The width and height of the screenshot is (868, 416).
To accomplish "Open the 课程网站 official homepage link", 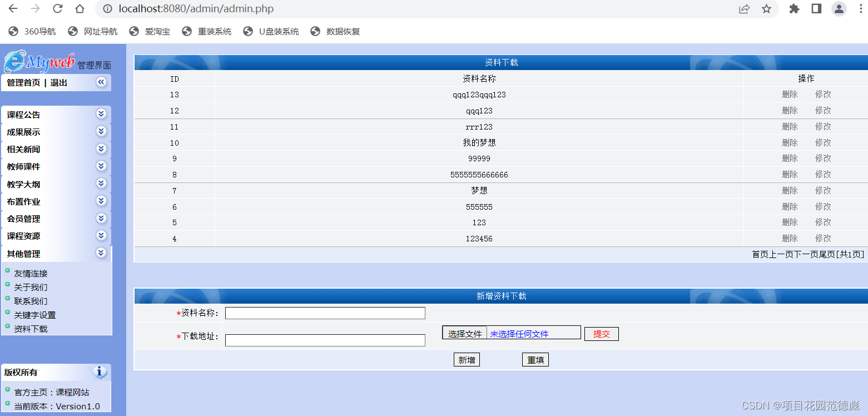I will click(72, 393).
